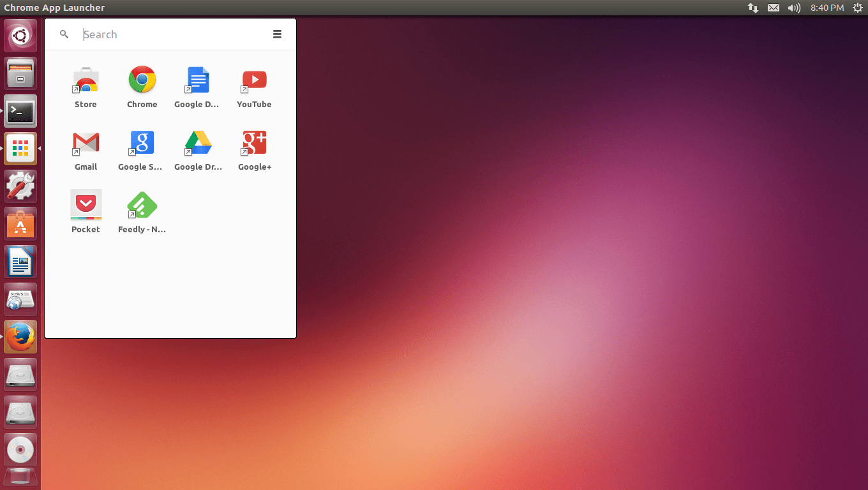Open LibreOffice Writer from the dock
868x490 pixels.
coord(20,262)
